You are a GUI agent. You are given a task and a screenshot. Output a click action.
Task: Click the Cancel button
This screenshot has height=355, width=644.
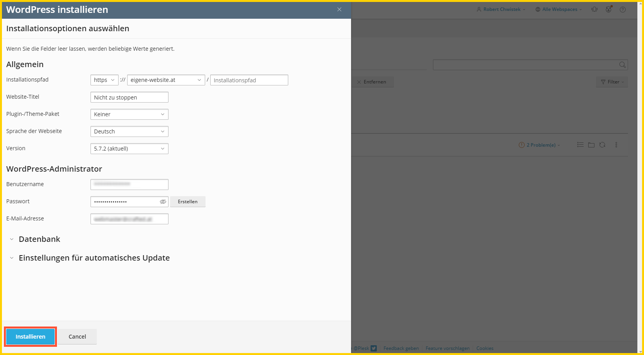(77, 337)
